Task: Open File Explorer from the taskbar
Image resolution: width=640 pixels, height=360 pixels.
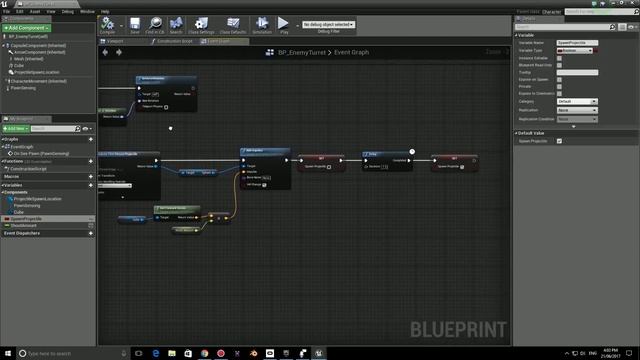Action: pyautogui.click(x=172, y=353)
